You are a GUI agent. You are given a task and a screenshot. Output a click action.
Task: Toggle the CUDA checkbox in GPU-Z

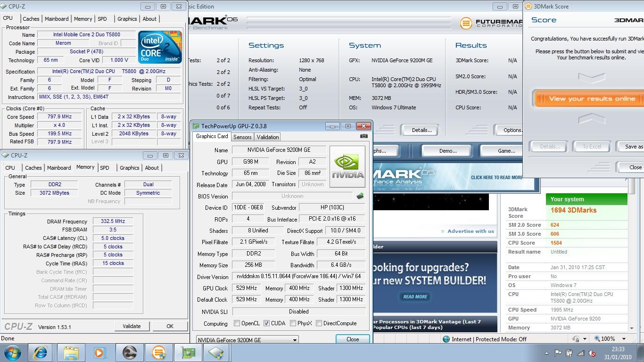tap(266, 323)
